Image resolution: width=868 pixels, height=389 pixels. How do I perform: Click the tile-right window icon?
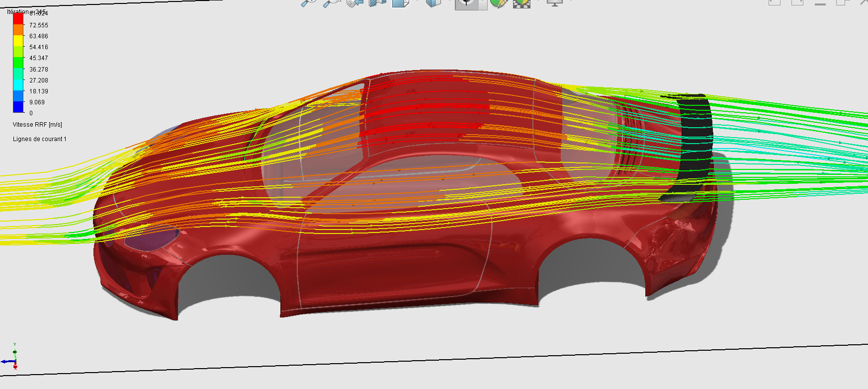click(797, 2)
